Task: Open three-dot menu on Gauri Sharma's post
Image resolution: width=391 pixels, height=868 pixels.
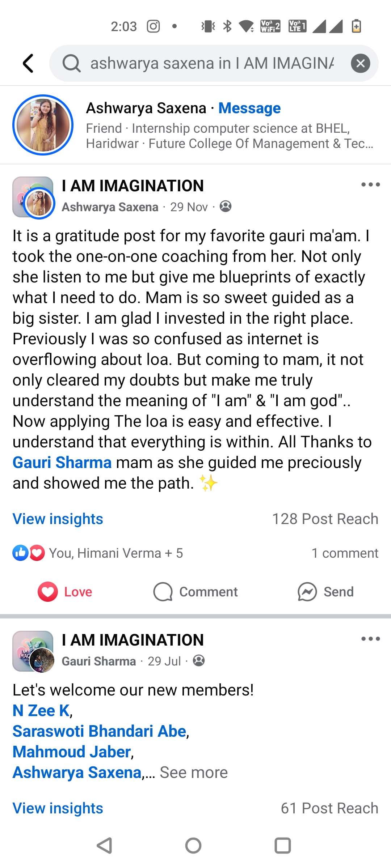Action: [370, 639]
